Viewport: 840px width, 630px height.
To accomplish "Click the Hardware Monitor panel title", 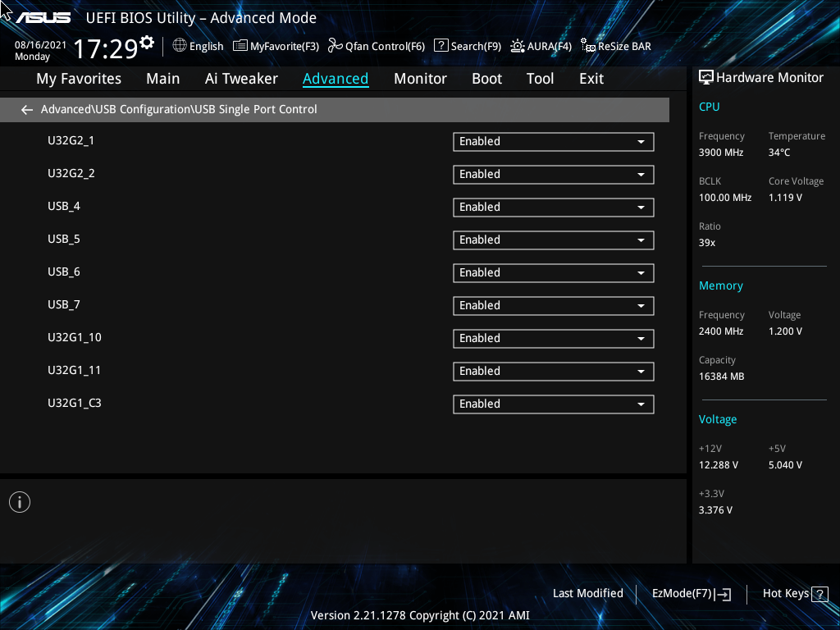I will (x=769, y=78).
